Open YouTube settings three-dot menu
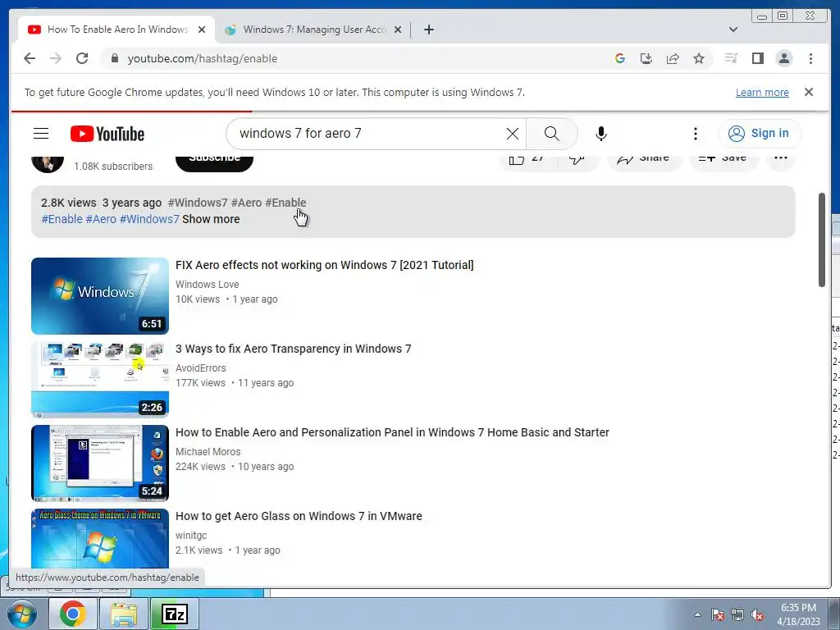 [696, 134]
